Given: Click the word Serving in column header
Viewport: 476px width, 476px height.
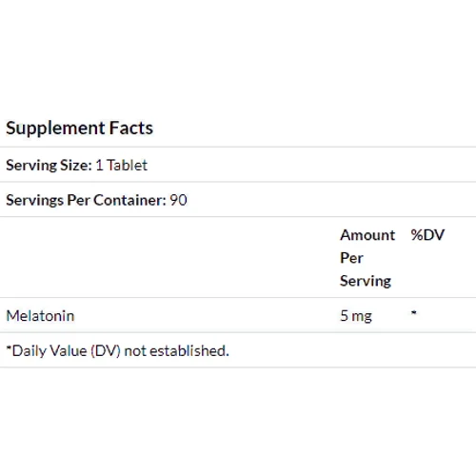Looking at the screenshot, I should click(366, 282).
